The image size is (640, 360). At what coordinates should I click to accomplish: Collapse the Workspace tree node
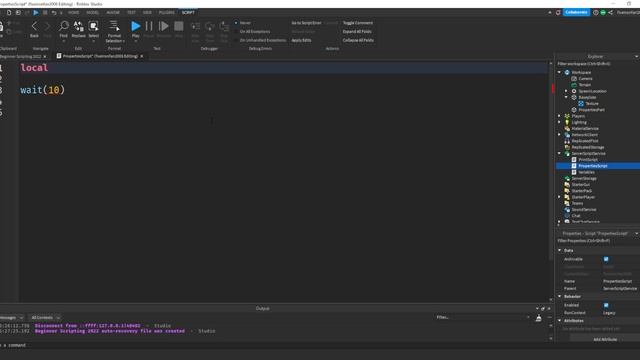click(x=560, y=72)
